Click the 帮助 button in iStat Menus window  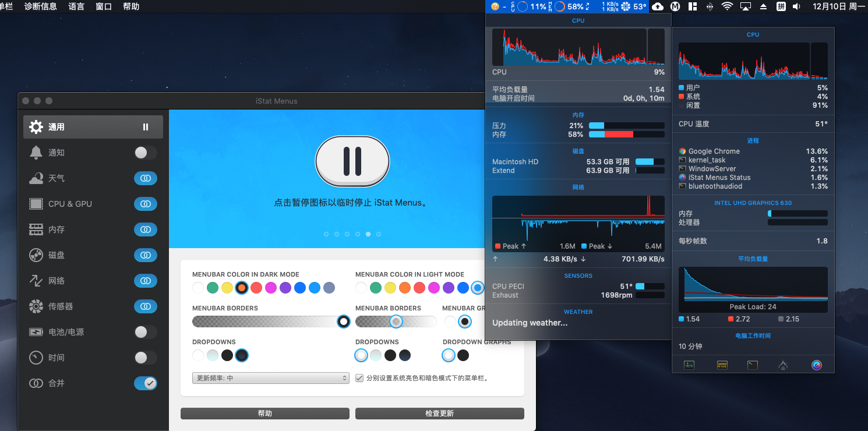(x=265, y=414)
